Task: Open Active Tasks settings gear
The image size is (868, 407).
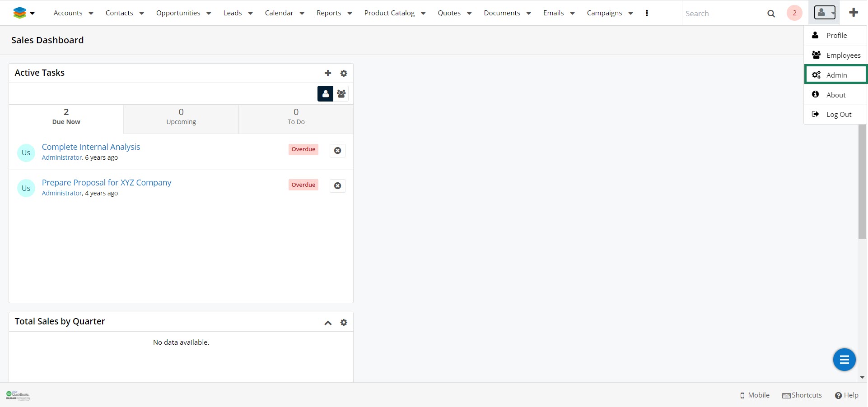Action: click(344, 73)
